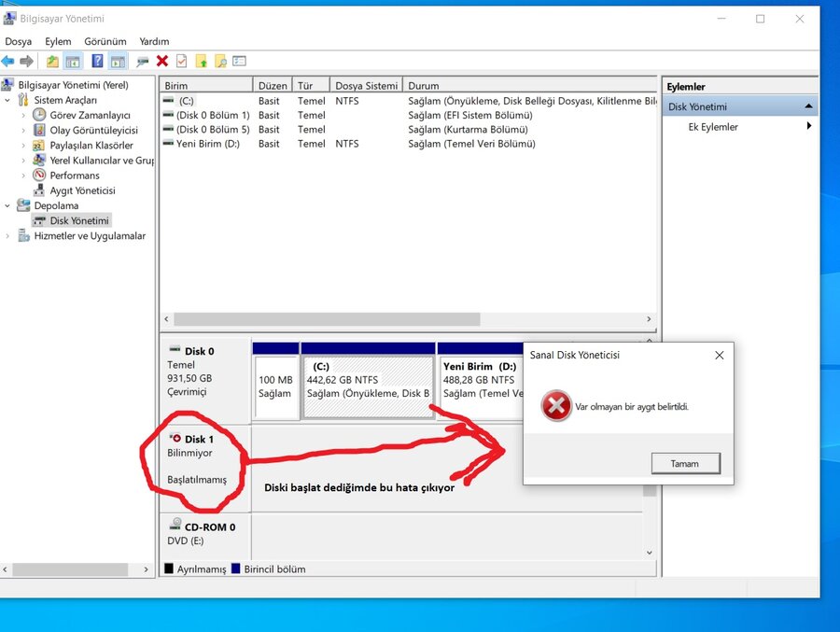Click the disk map scroll down arrow
Viewport: 840px width, 632px height.
650,553
